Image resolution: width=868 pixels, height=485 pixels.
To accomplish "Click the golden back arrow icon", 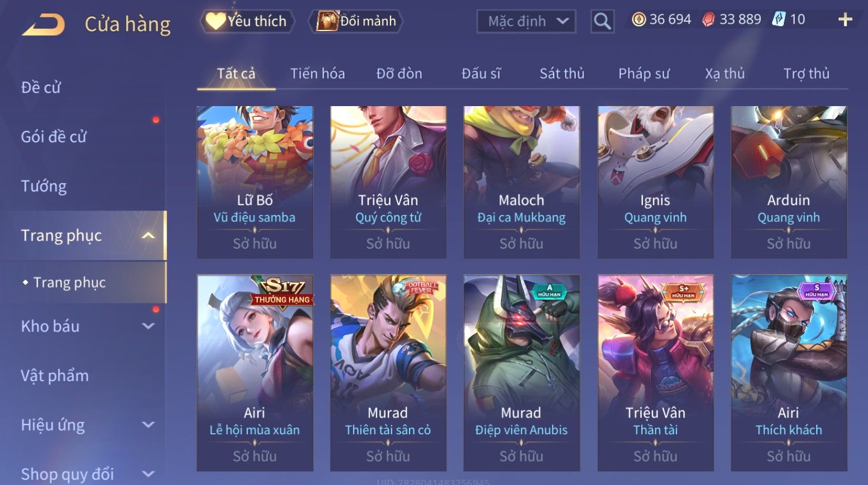I will [43, 25].
